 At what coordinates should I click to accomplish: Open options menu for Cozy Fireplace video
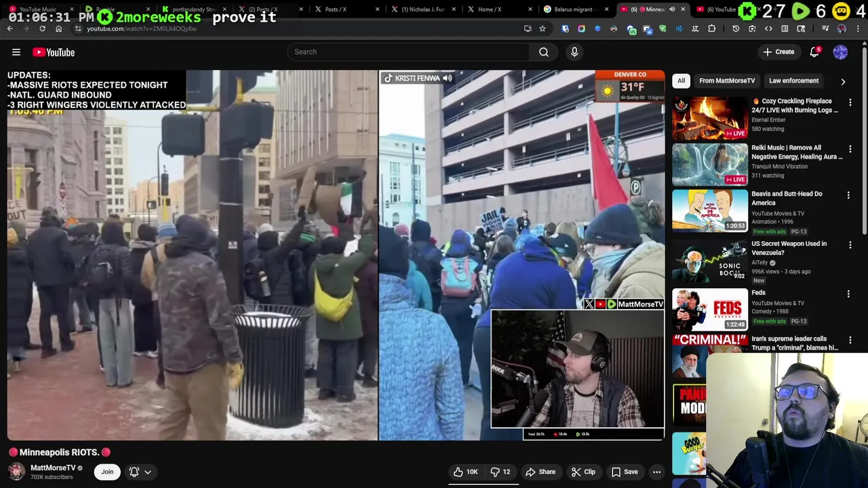pos(850,102)
